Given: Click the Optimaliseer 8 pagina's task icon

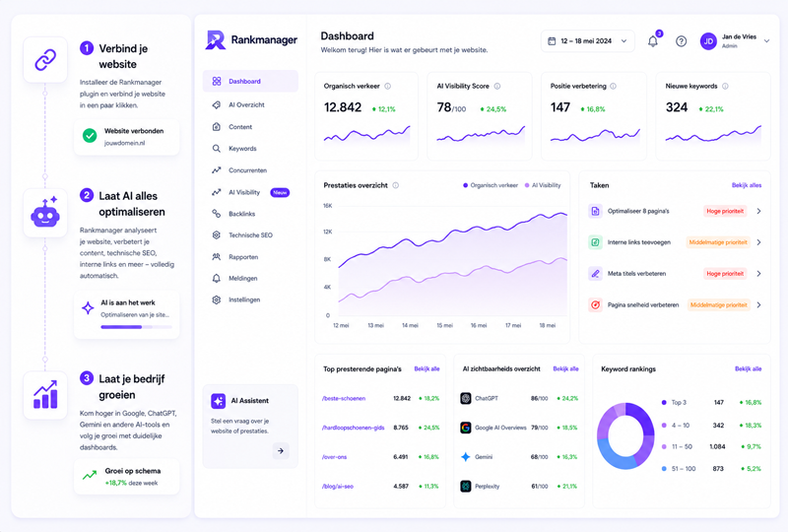Looking at the screenshot, I should [595, 211].
